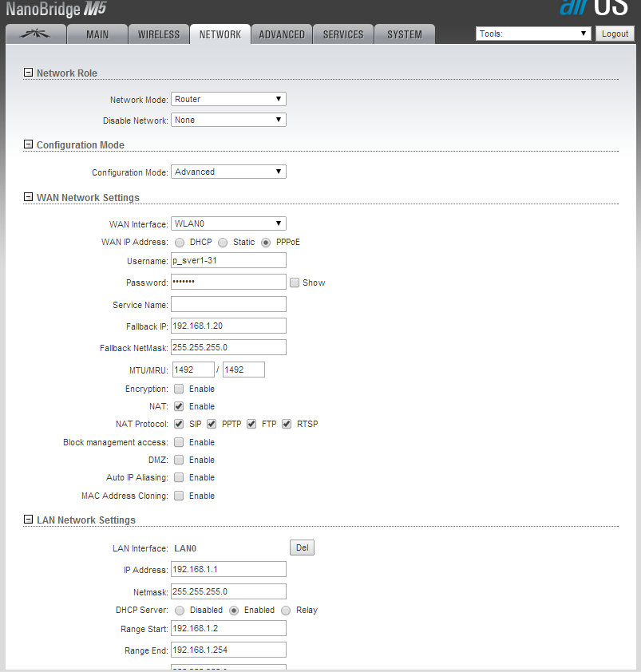Collapse the LAN Network Settings section
Screen dimensions: 641x672
tap(28, 520)
